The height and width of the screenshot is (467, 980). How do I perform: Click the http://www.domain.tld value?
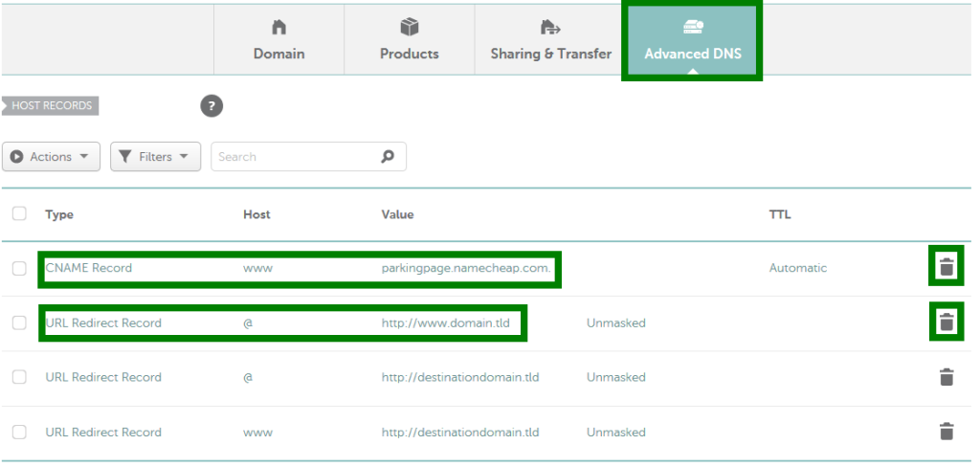tap(448, 322)
